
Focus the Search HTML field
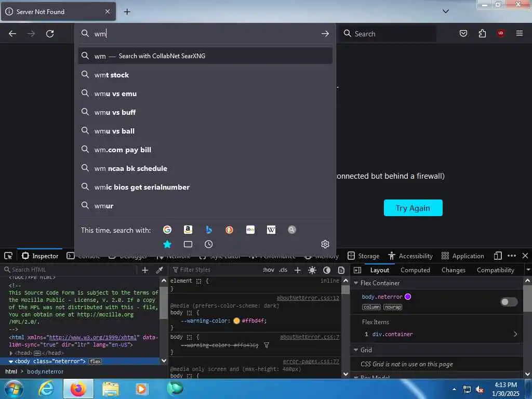pyautogui.click(x=70, y=270)
